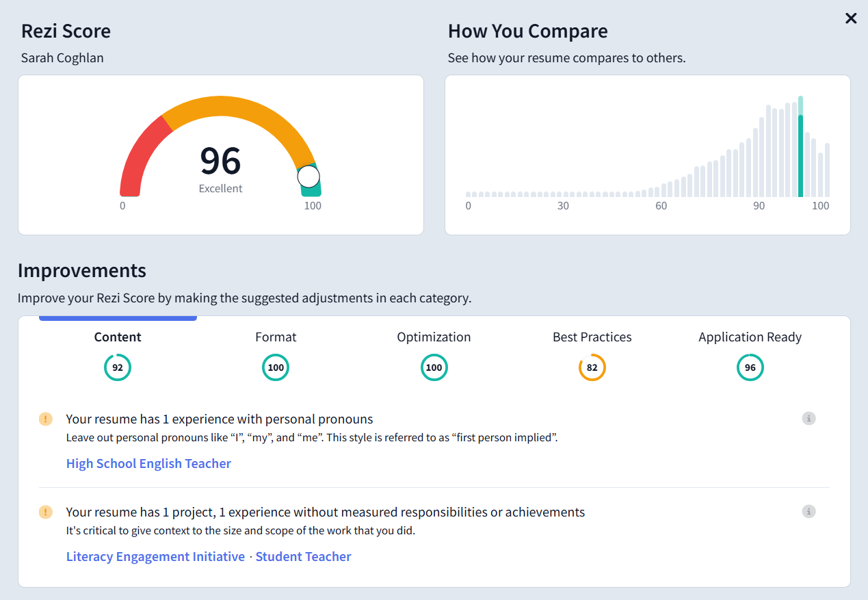Screen dimensions: 868x600
Task: Switch to the Format category tab
Action: 276,337
